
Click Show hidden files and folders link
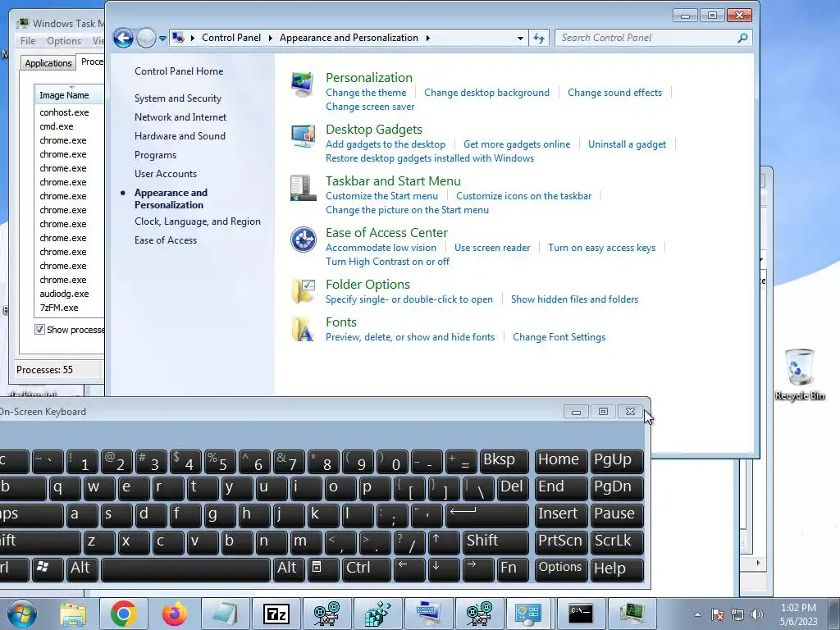click(x=575, y=299)
